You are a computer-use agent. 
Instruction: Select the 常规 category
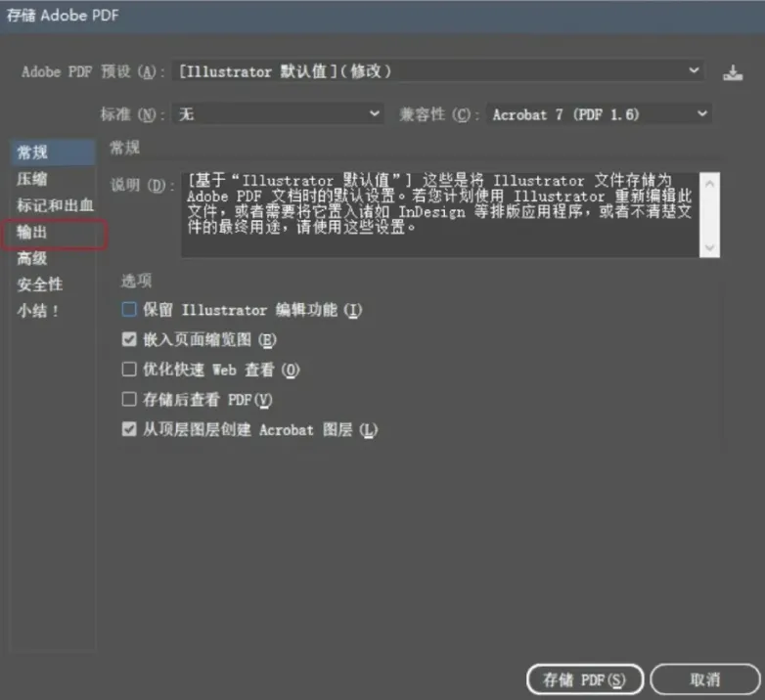52,153
